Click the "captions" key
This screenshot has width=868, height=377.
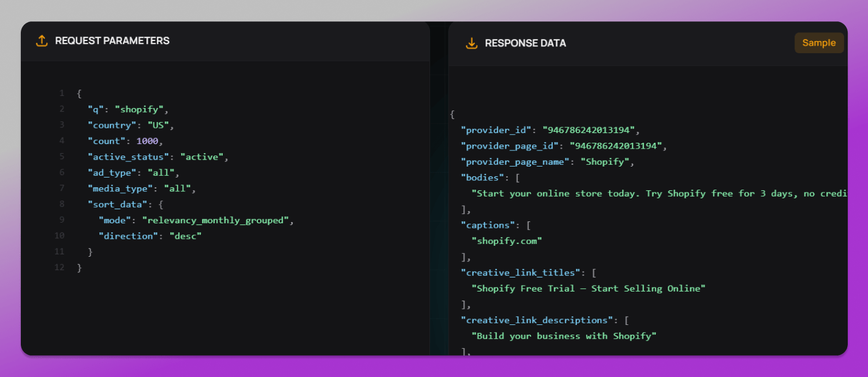coord(488,225)
